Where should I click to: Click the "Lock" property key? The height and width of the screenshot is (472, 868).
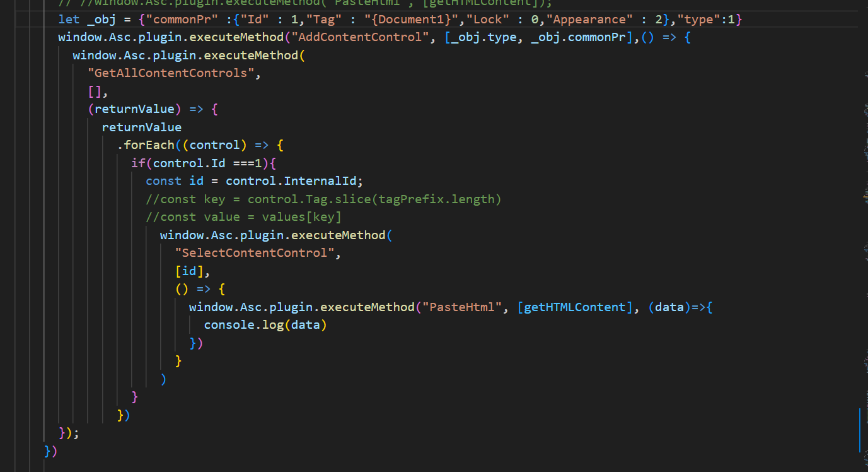pyautogui.click(x=488, y=20)
